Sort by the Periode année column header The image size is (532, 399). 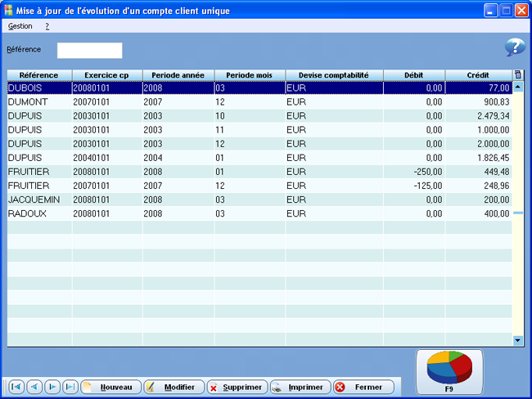178,75
